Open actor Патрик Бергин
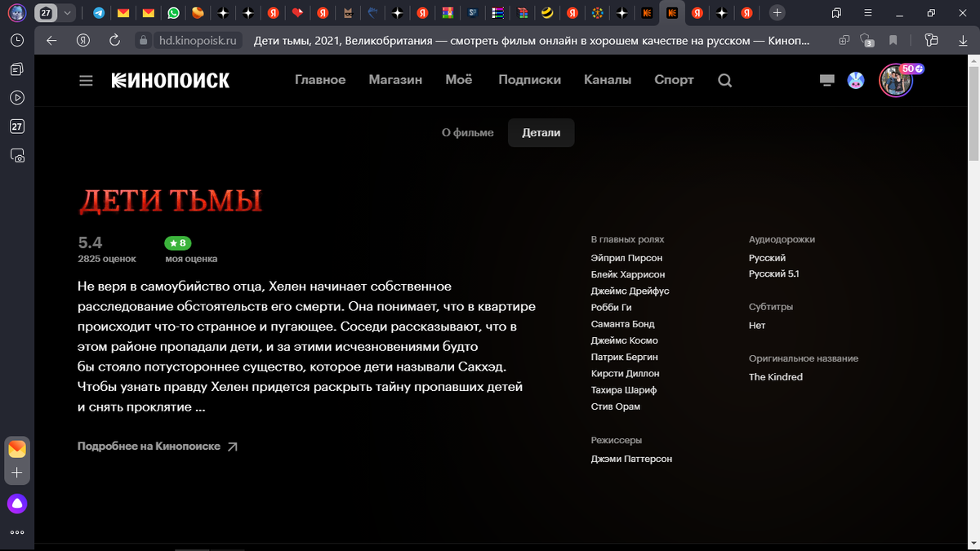The image size is (980, 551). coord(624,357)
